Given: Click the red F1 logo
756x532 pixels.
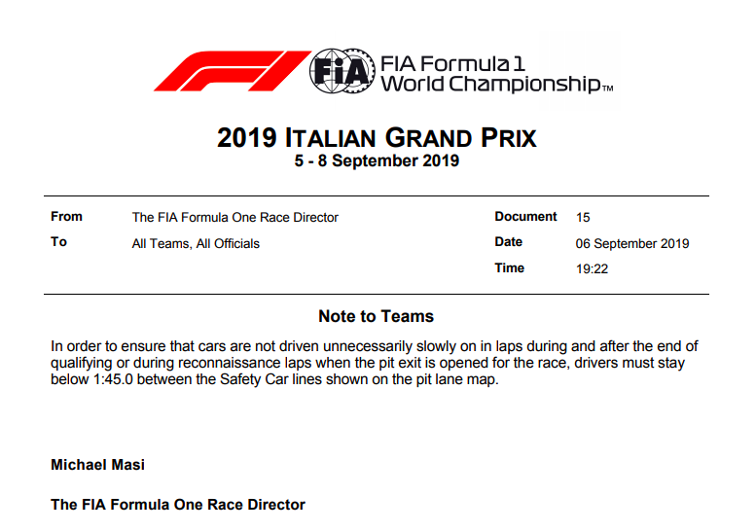Looking at the screenshot, I should pyautogui.click(x=230, y=71).
